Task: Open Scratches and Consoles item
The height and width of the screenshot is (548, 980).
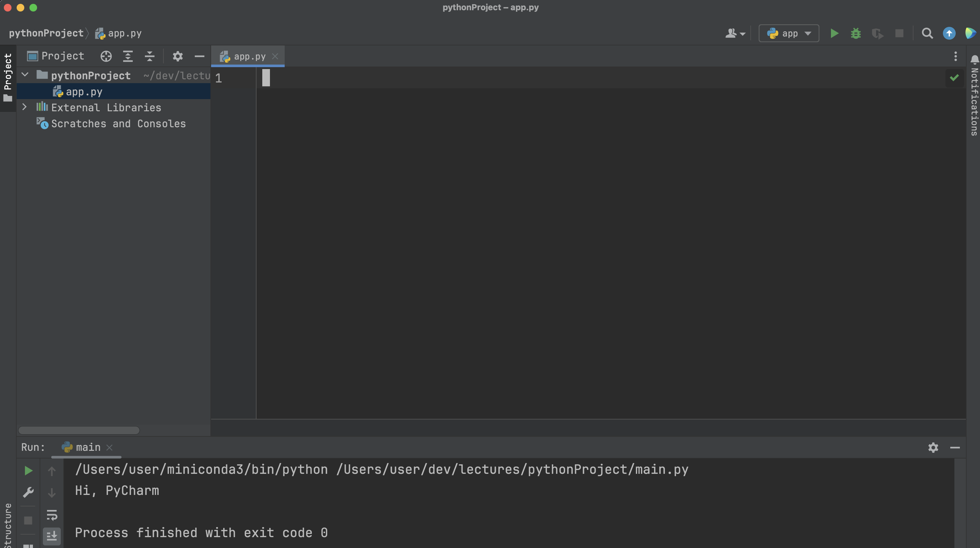Action: point(118,124)
